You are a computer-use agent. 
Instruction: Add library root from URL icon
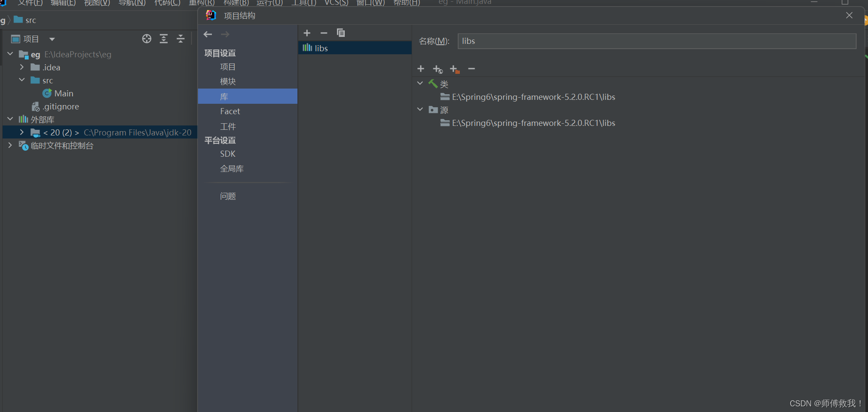438,69
